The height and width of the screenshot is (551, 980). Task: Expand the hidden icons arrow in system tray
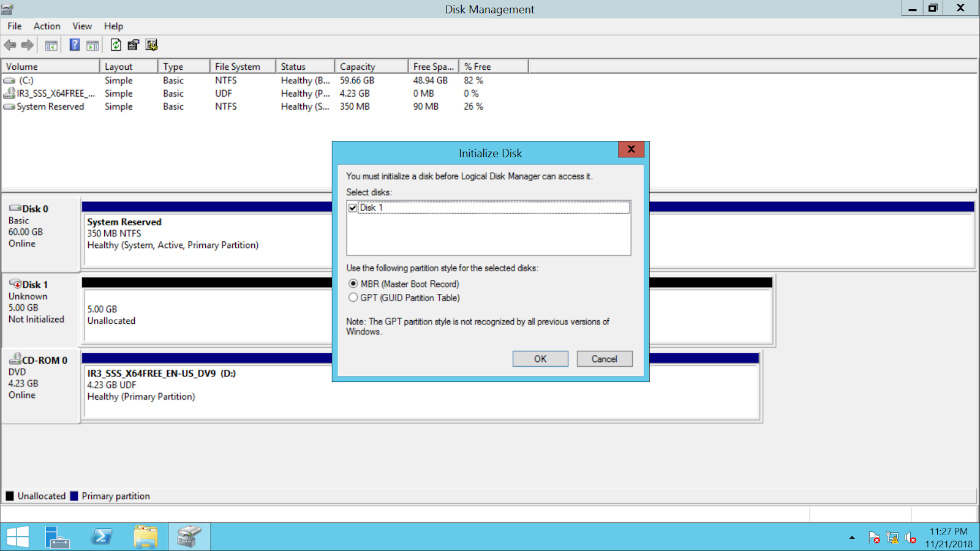[x=851, y=538]
